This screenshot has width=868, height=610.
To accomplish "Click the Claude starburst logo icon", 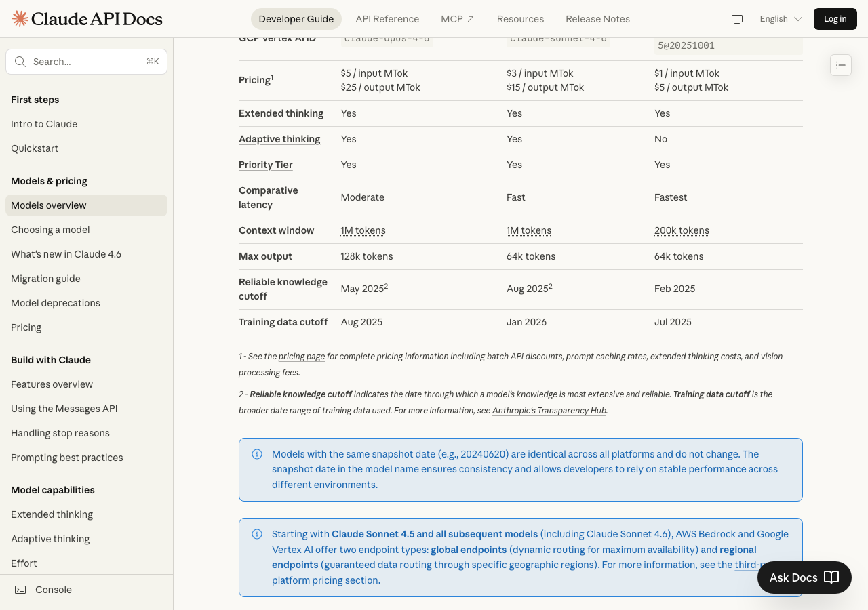I will pos(20,19).
